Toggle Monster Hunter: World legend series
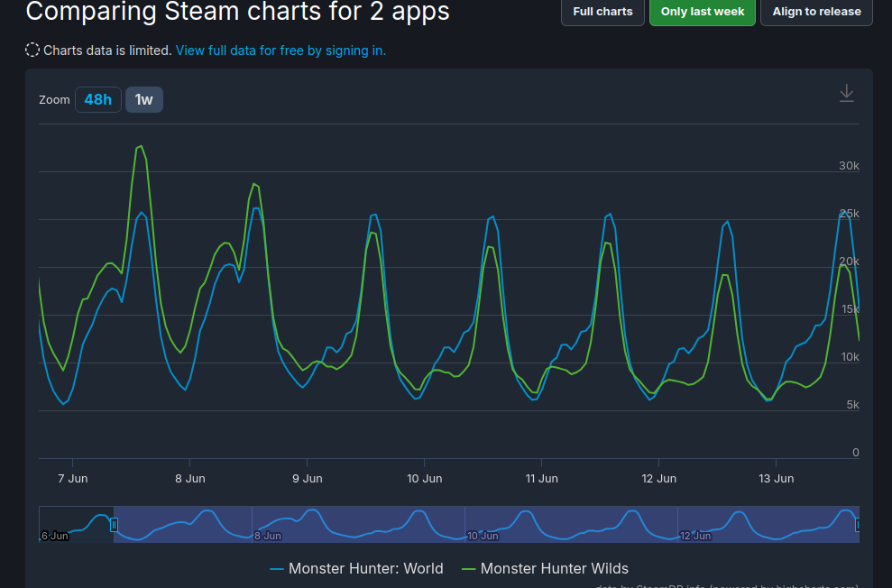The width and height of the screenshot is (892, 588). click(x=356, y=568)
